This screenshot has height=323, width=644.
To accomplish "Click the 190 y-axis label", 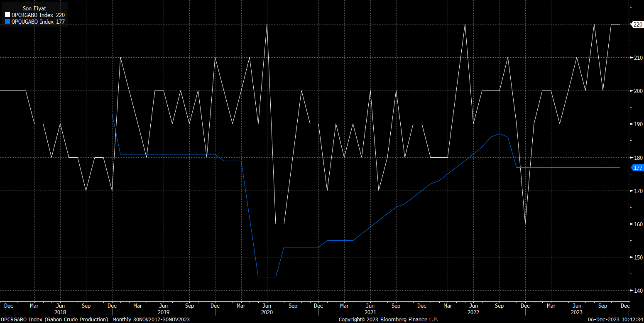I will (x=638, y=124).
